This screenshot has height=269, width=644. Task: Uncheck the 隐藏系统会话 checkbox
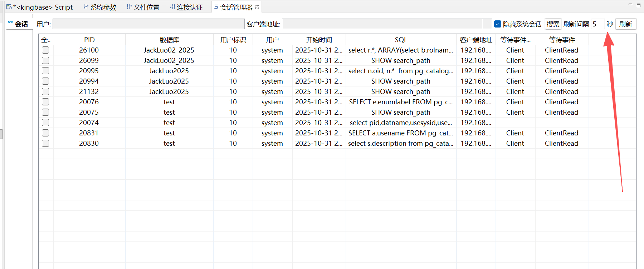point(498,24)
